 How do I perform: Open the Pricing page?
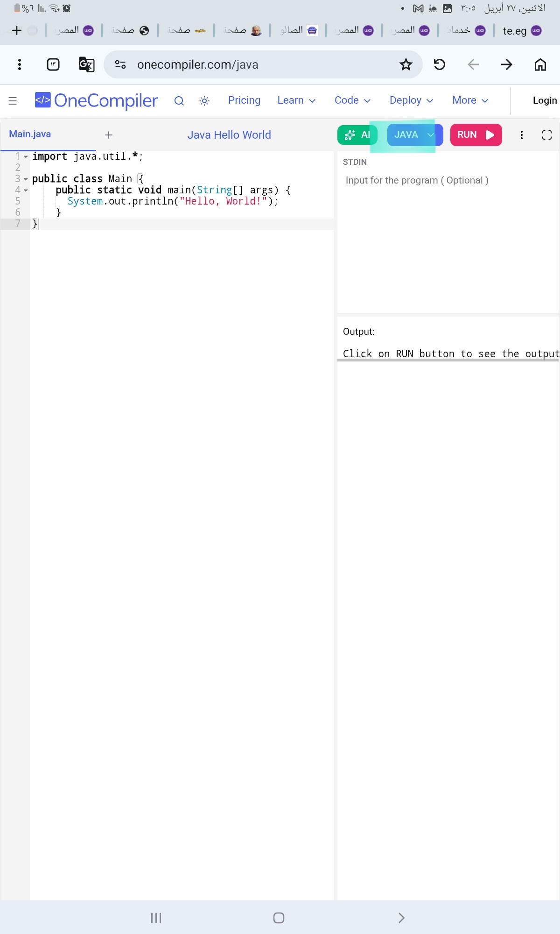(x=244, y=100)
